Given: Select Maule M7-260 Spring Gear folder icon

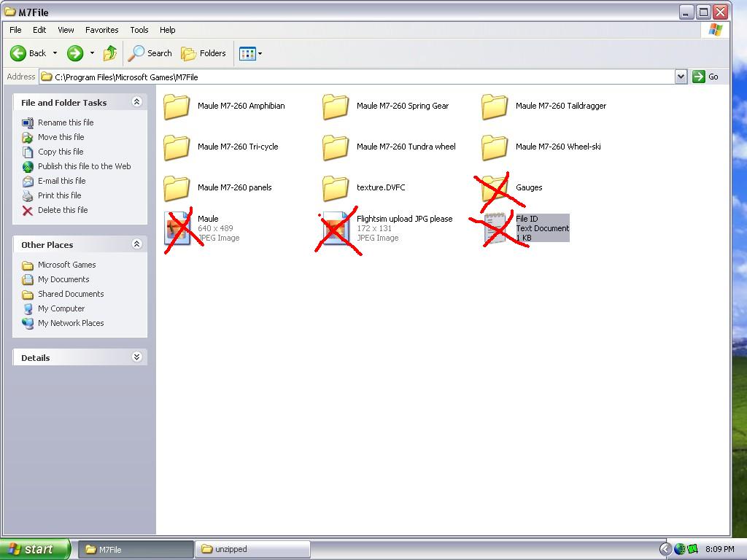Looking at the screenshot, I should click(336, 106).
